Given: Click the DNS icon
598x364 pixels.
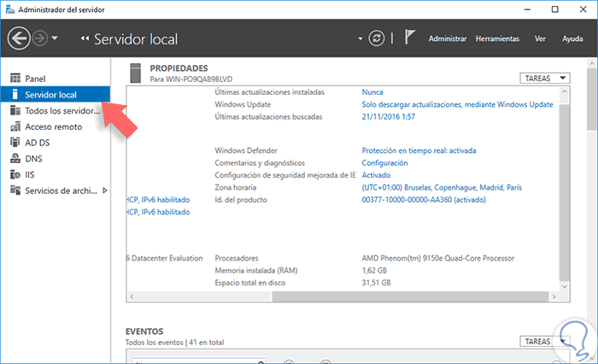Looking at the screenshot, I should tap(15, 158).
